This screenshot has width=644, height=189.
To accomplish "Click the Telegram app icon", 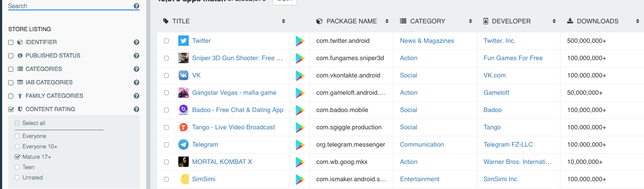I will (x=184, y=144).
